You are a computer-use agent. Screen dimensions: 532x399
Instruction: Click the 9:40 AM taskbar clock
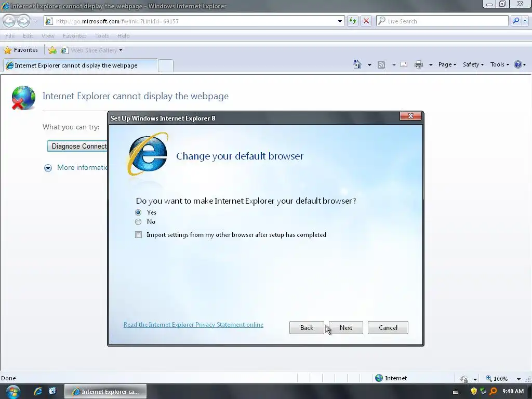tap(513, 392)
